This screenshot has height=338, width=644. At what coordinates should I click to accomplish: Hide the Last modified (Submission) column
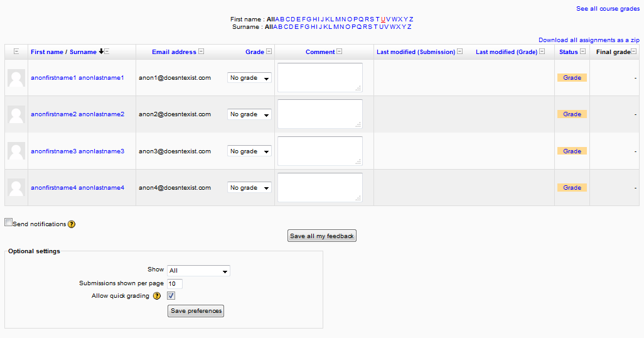460,52
